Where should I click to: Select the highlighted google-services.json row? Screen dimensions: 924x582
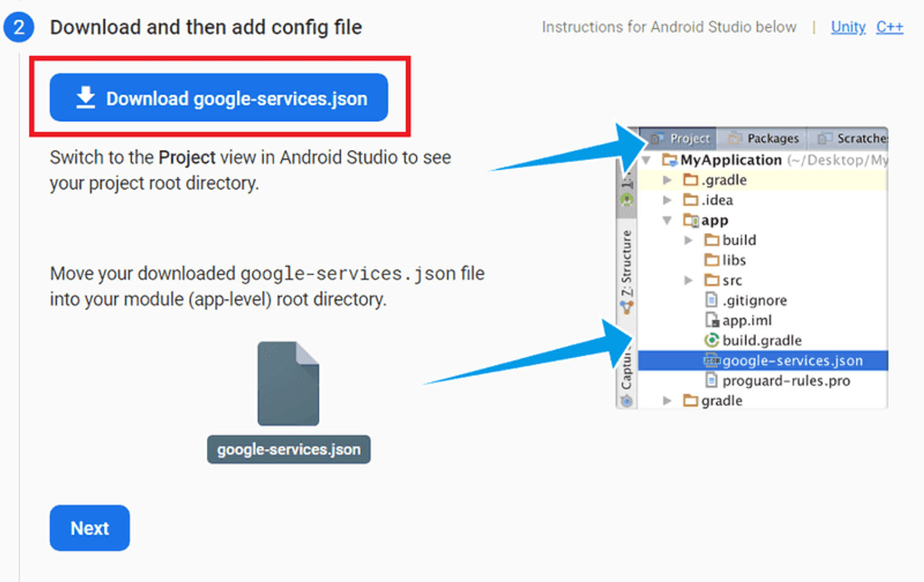tap(763, 360)
